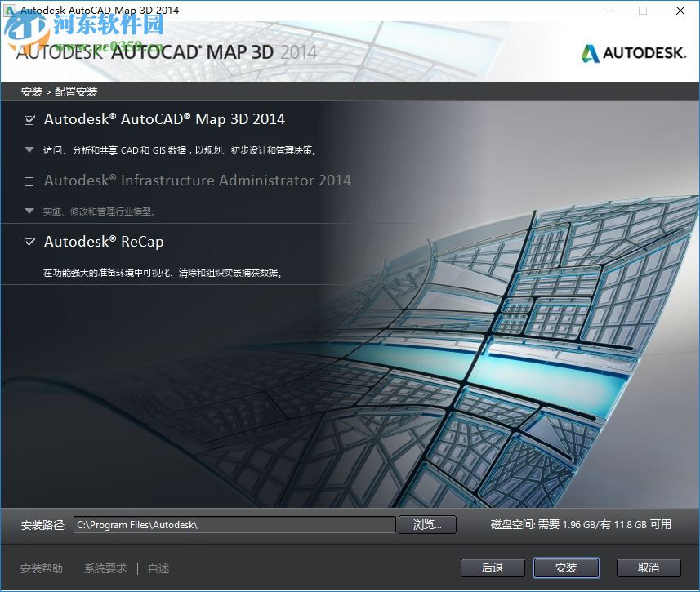This screenshot has height=592, width=700.
Task: Click the 后退 back button
Action: pos(493,568)
